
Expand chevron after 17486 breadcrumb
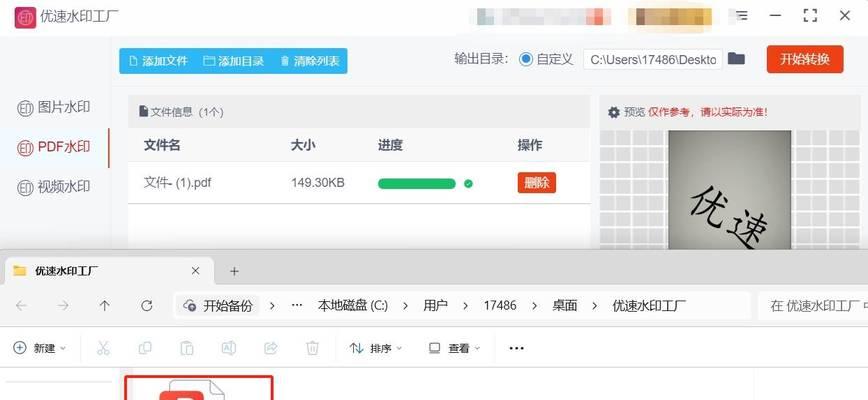click(x=535, y=305)
